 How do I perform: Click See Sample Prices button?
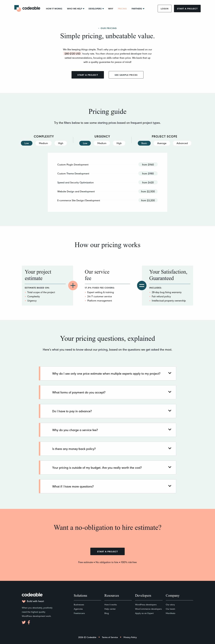pyautogui.click(x=126, y=75)
